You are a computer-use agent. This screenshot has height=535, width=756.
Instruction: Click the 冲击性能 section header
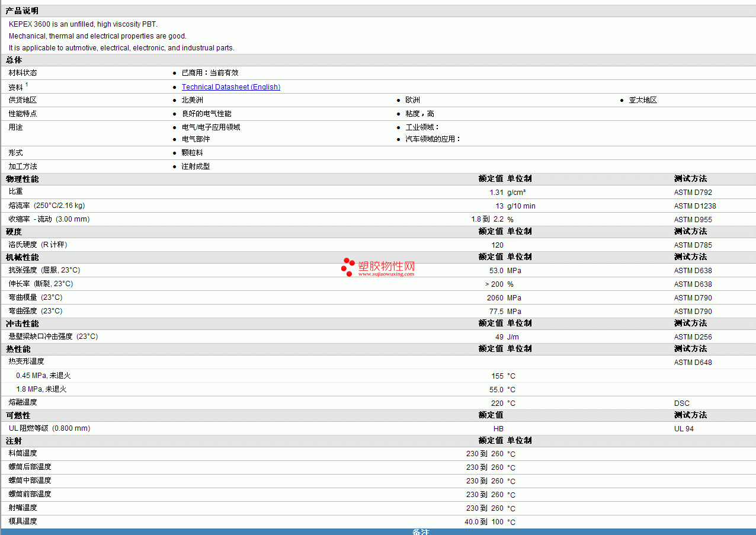[22, 323]
